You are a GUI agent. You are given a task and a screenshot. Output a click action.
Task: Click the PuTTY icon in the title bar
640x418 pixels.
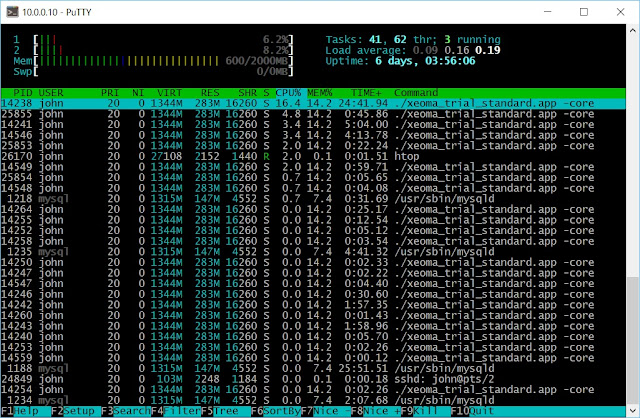click(x=12, y=12)
